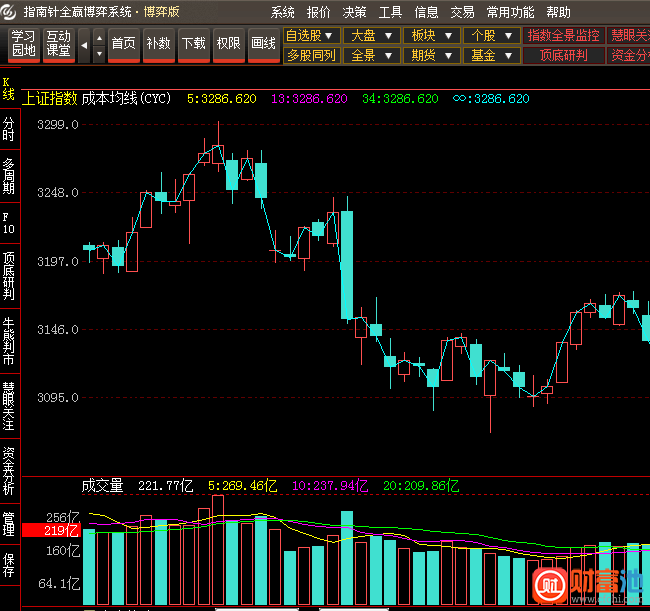Image resolution: width=650 pixels, height=611 pixels.
Task: Expand the 基金 dropdown
Action: [x=492, y=55]
